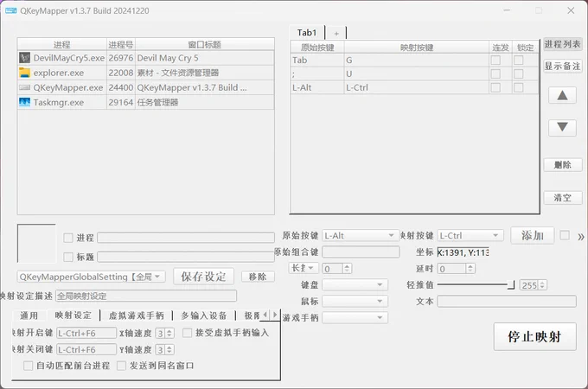588x389 pixels.
Task: Switch to 虚拟游戏手柄 tab
Action: tap(137, 316)
